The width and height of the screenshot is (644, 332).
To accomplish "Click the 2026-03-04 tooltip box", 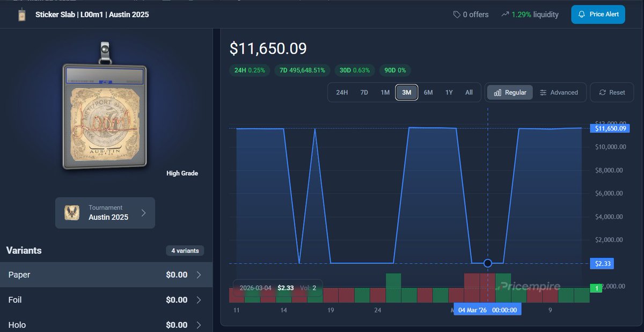I will tap(277, 288).
